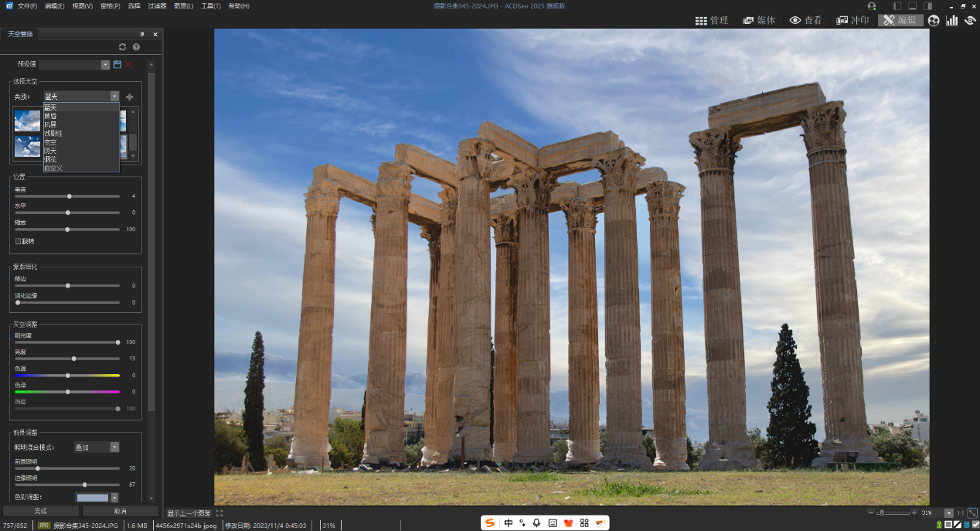Image resolution: width=980 pixels, height=531 pixels.
Task: Click the red X delete preset icon
Action: pyautogui.click(x=128, y=65)
